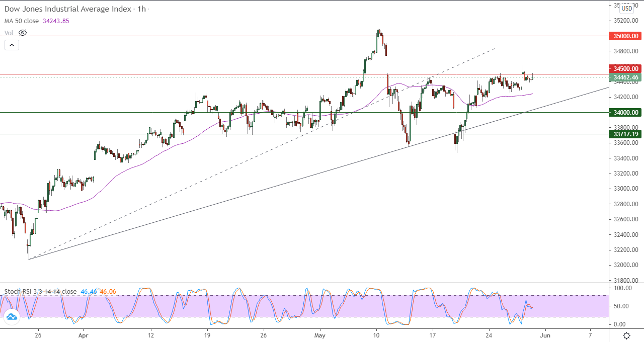The height and width of the screenshot is (342, 644).
Task: Click the 35000.00 red price label
Action: pos(625,36)
